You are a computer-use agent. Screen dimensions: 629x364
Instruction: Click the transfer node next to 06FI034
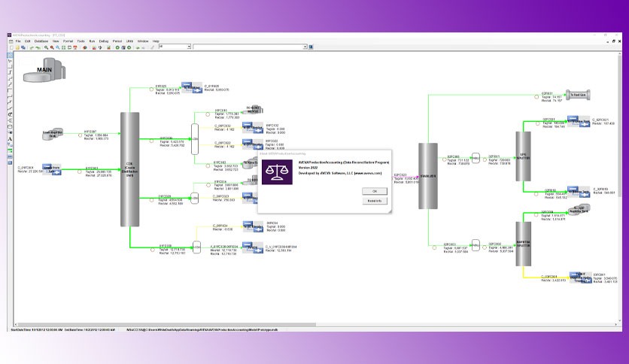click(253, 226)
